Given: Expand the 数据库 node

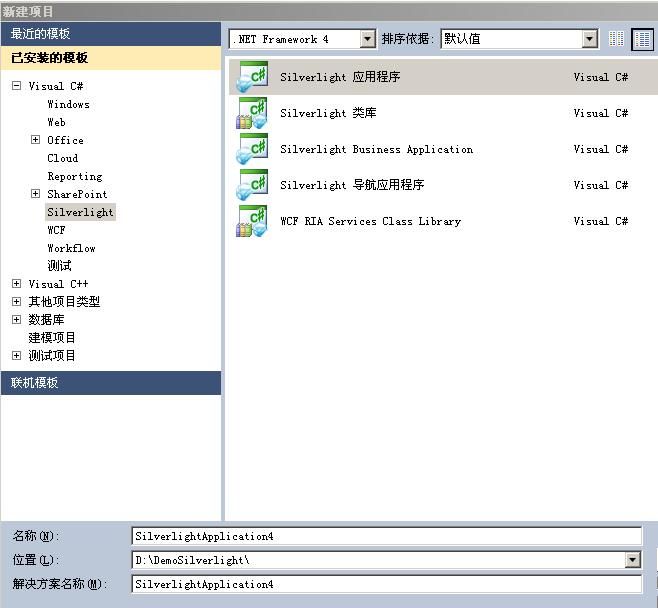Looking at the screenshot, I should pos(16,320).
